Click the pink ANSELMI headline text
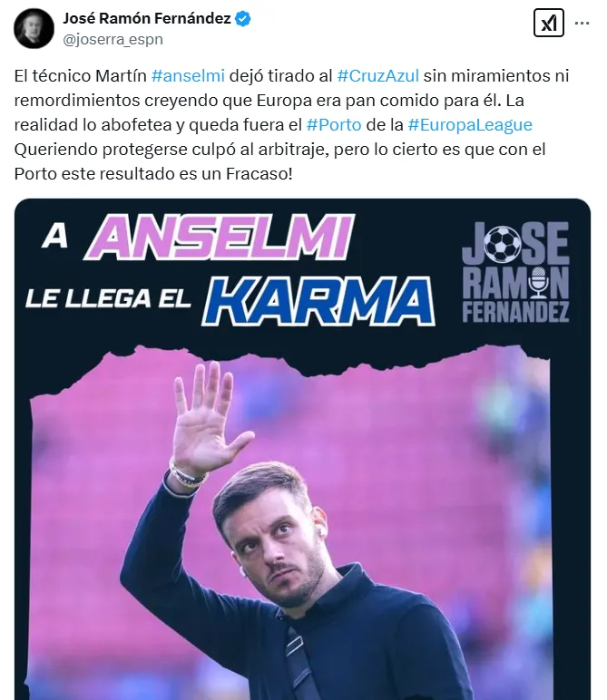Viewport: 607px width, 700px height. 220,237
